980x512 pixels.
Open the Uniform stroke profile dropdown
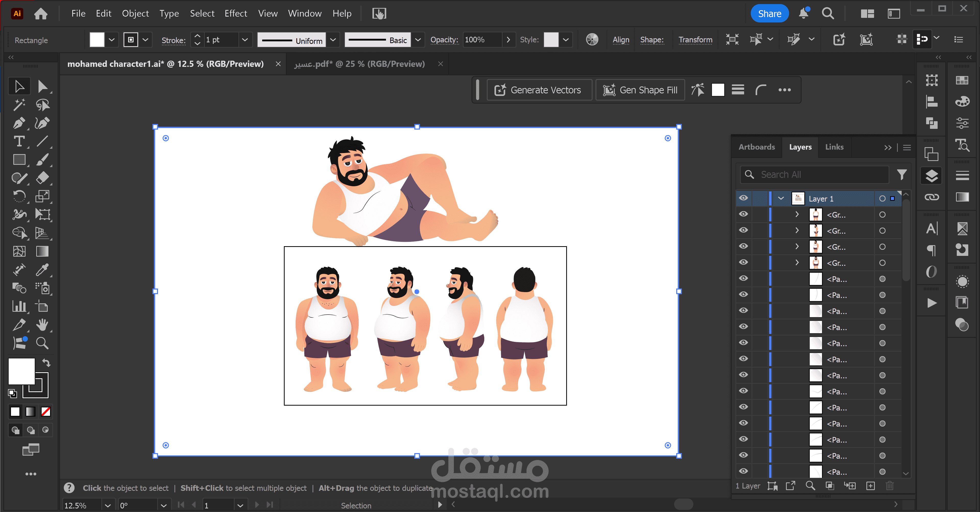pyautogui.click(x=333, y=40)
